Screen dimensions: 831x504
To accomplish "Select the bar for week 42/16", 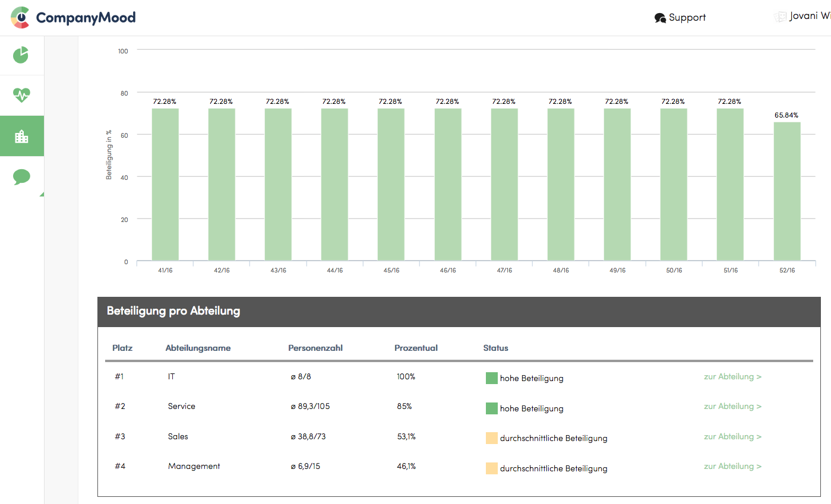I will click(222, 185).
